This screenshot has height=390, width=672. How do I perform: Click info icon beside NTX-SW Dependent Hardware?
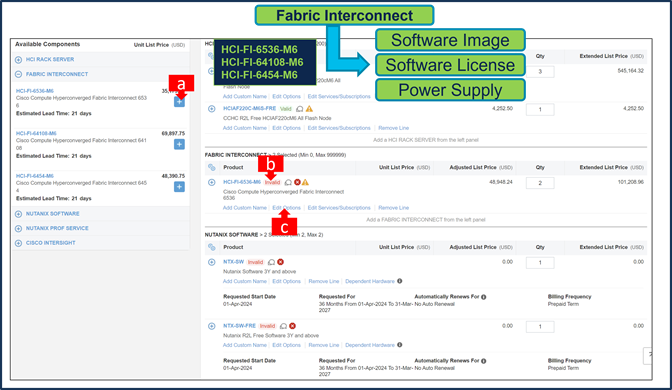pos(400,281)
